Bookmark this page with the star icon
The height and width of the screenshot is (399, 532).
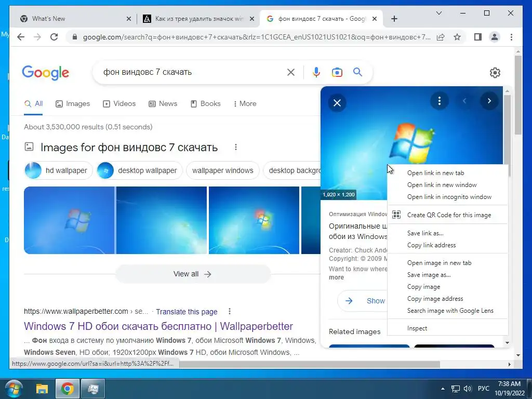(x=457, y=37)
